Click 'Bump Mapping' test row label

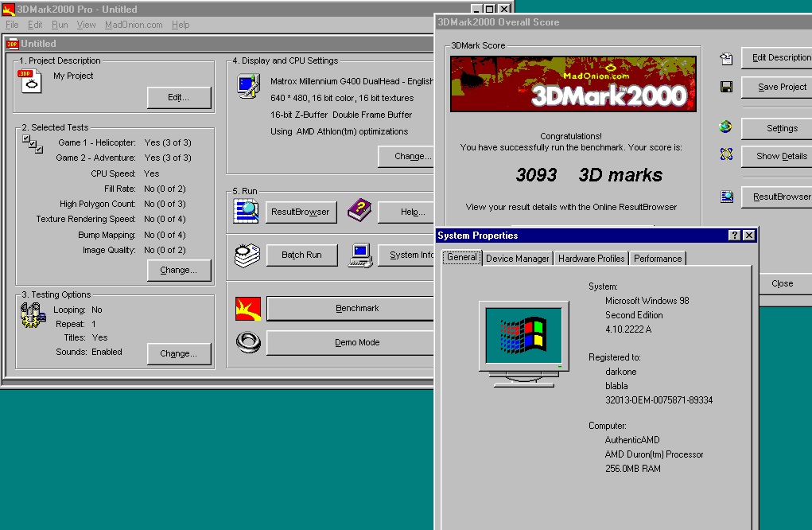[107, 235]
